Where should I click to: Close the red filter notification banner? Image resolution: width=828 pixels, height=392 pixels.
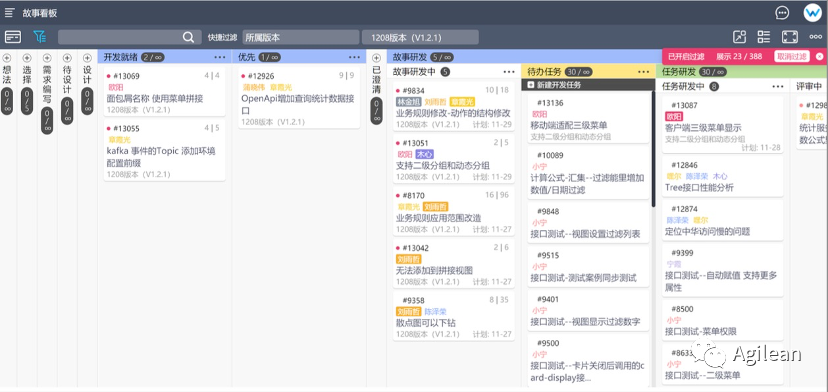point(819,57)
